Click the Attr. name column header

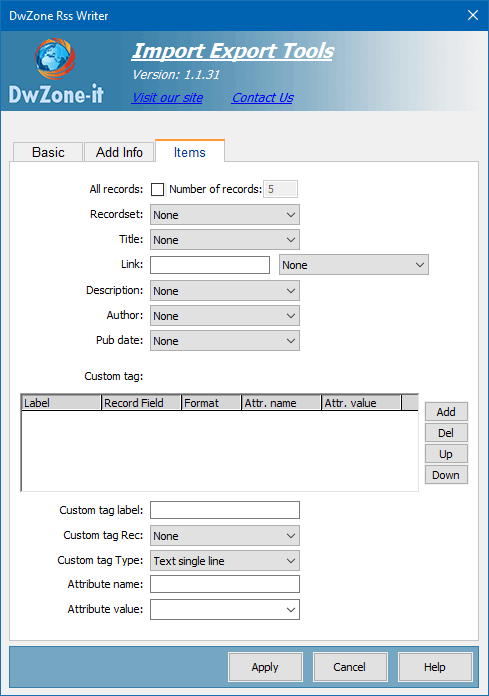(x=281, y=403)
